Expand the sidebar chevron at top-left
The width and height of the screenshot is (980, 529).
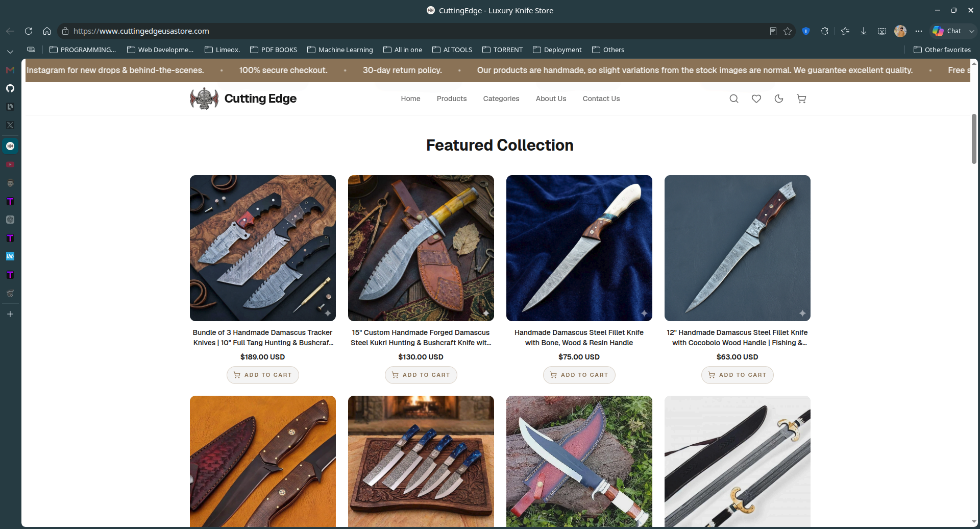click(10, 52)
